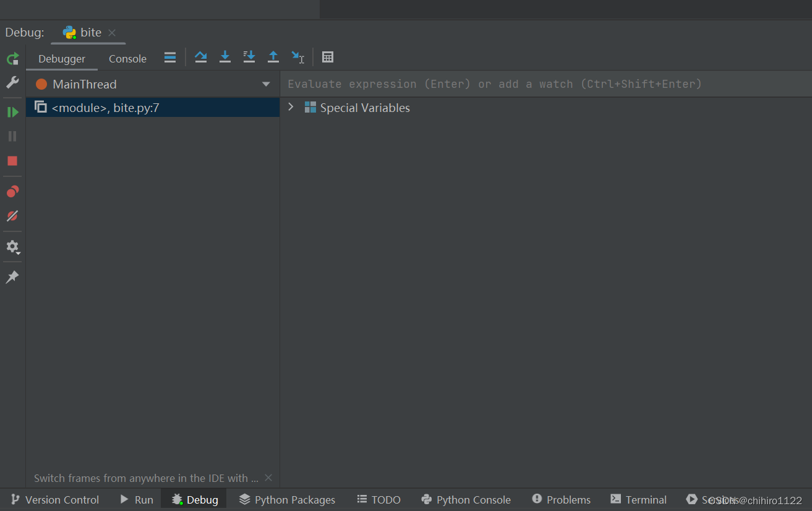
Task: Toggle the Pause Program button
Action: coord(12,136)
